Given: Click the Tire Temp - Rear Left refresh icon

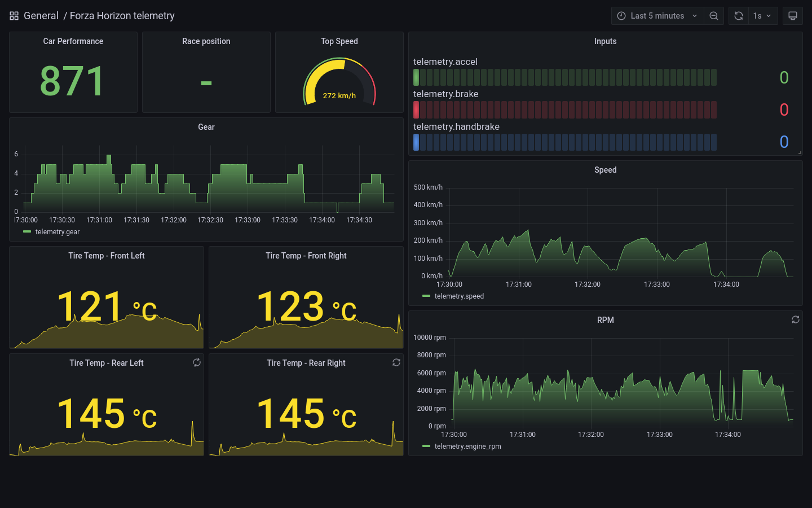Looking at the screenshot, I should (x=197, y=362).
